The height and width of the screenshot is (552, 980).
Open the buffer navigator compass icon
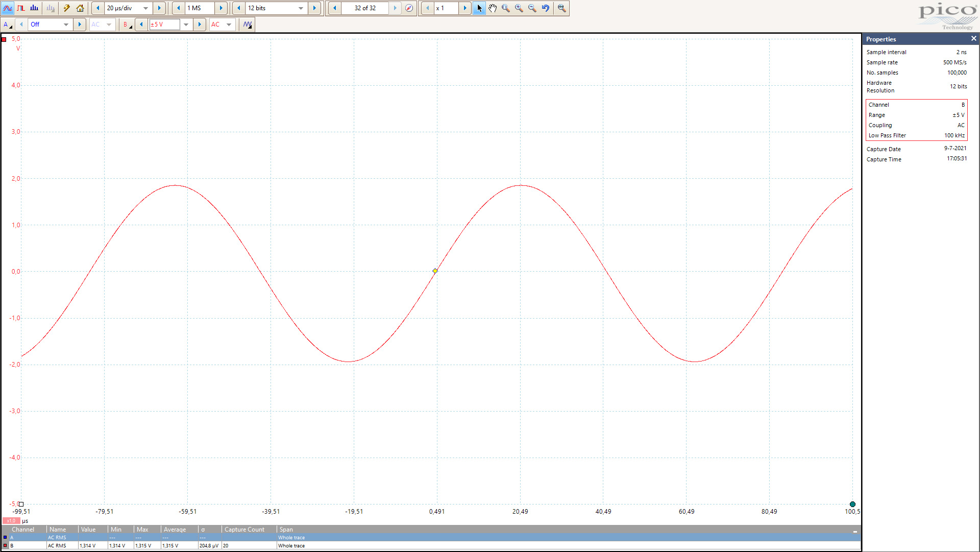[x=409, y=8]
